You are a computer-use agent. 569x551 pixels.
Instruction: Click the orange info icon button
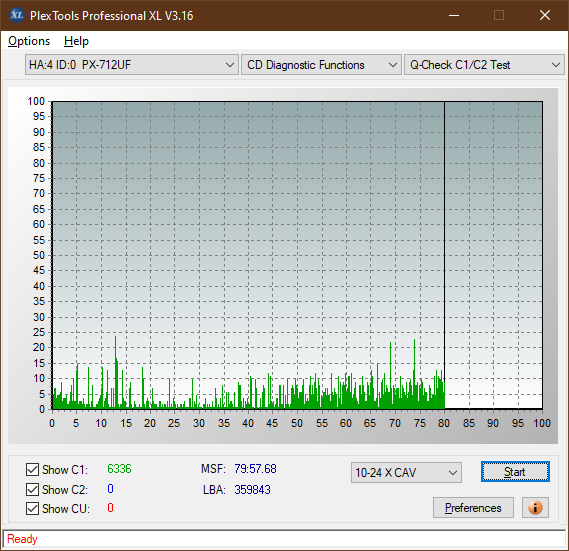tap(535, 507)
